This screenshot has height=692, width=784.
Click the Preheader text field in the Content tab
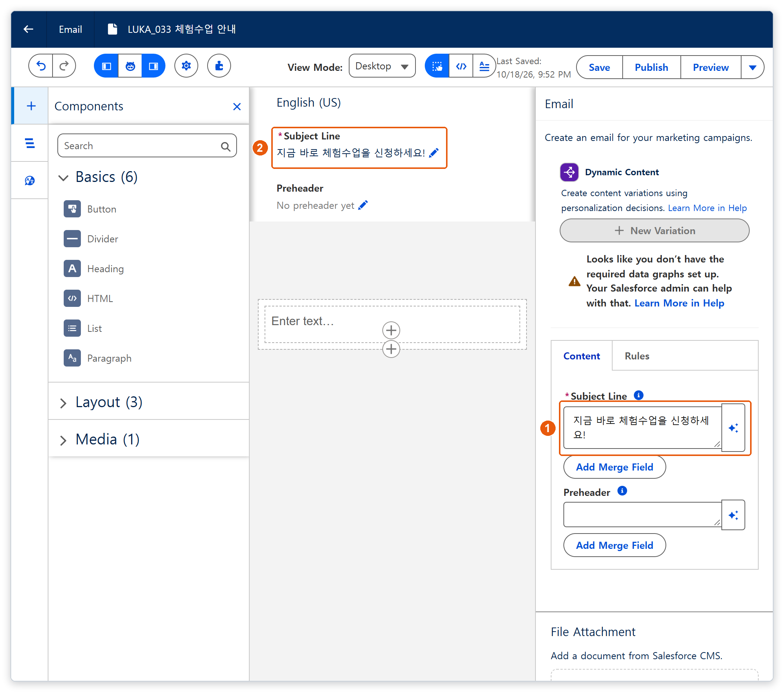click(x=642, y=515)
